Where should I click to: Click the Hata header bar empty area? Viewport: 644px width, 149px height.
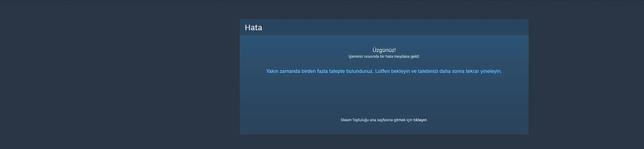coord(392,27)
